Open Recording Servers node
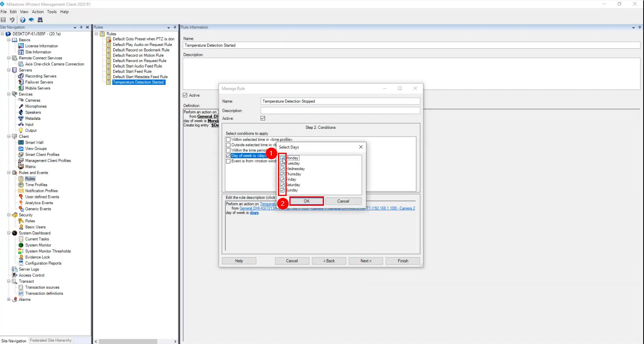 pyautogui.click(x=40, y=76)
